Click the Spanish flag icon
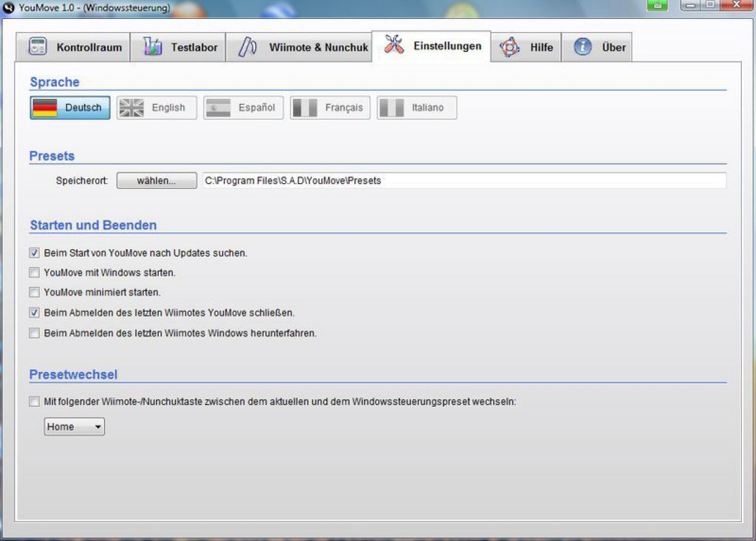Screen dimensions: 756x541 [x=219, y=108]
